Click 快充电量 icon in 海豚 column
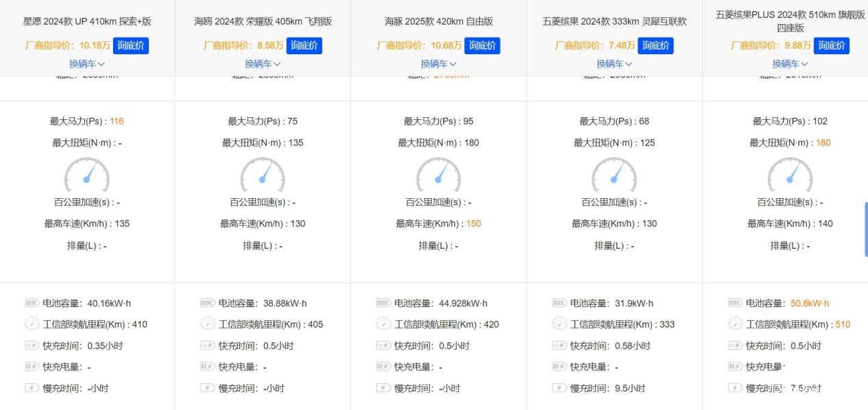The height and width of the screenshot is (410, 868). [x=384, y=367]
